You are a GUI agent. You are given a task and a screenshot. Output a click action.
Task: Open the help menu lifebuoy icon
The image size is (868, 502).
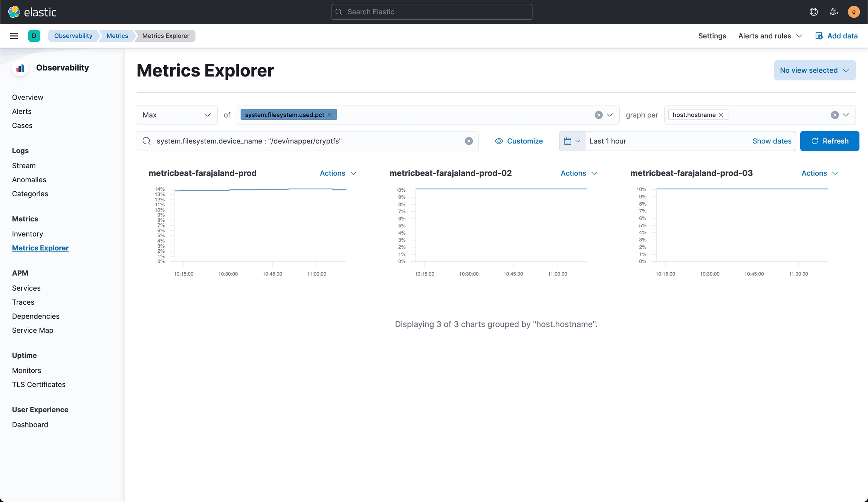(x=813, y=12)
